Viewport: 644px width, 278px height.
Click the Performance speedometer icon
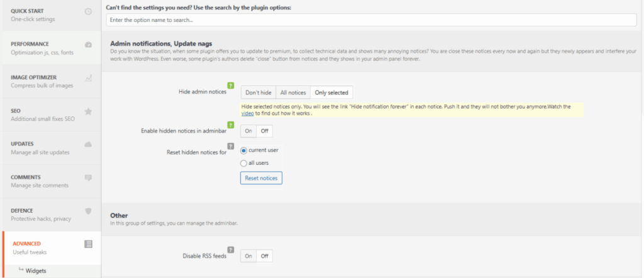(88, 45)
